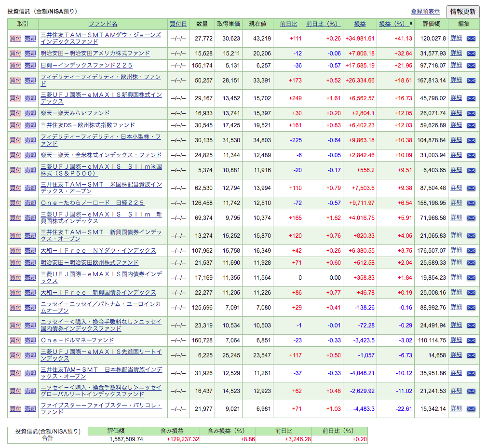The height and width of the screenshot is (448, 487).
Task: Click envelope icon for 楽天みらいファンド
Action: pyautogui.click(x=471, y=113)
